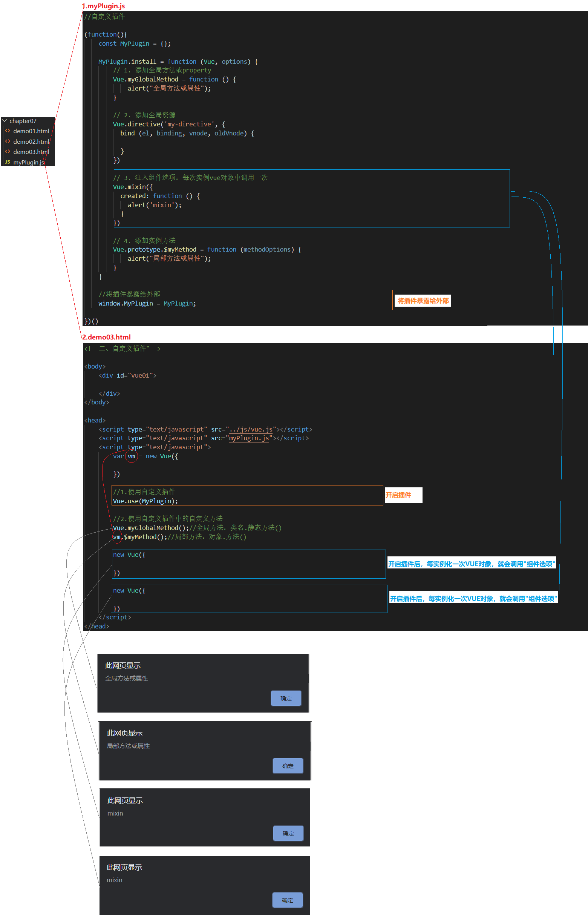This screenshot has height=917, width=588.
Task: Place cursor on the Vue.use(MyPlugin) line
Action: [145, 501]
